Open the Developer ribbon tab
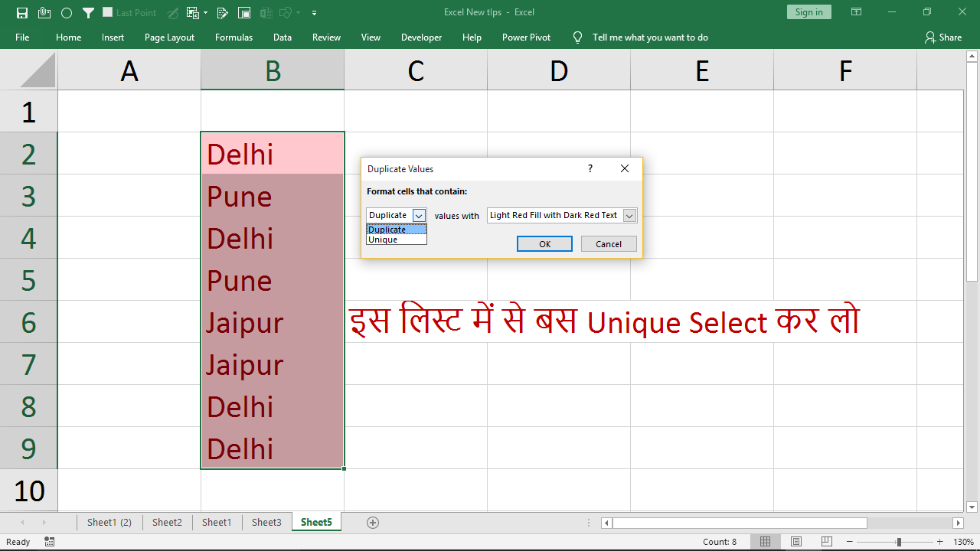This screenshot has width=980, height=551. click(422, 37)
